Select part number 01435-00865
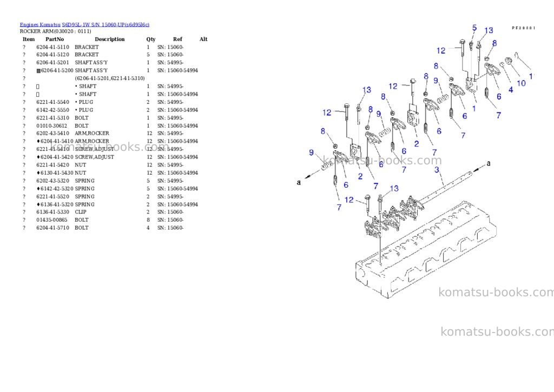554x392 pixels. (x=51, y=220)
